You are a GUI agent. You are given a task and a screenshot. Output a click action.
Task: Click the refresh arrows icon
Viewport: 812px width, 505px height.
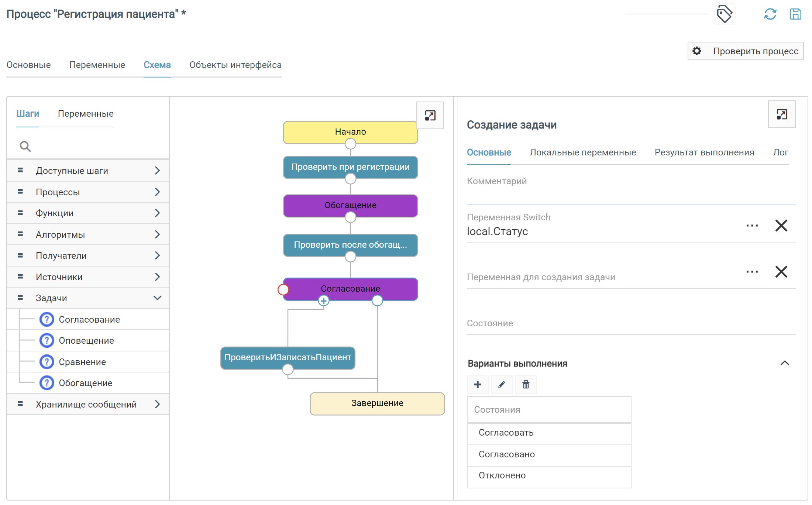point(770,14)
